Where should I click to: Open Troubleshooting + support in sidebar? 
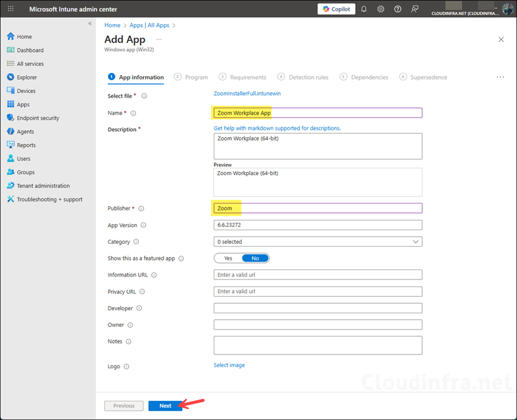coord(49,199)
